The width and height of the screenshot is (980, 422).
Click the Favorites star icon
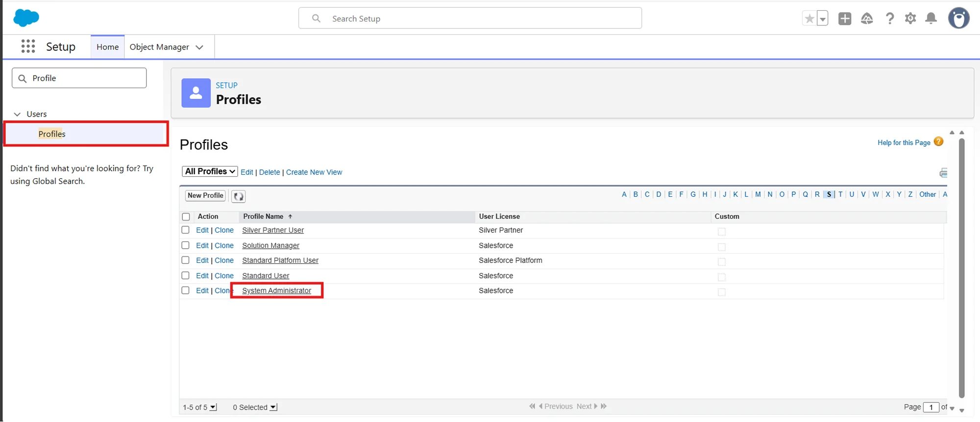(x=809, y=19)
